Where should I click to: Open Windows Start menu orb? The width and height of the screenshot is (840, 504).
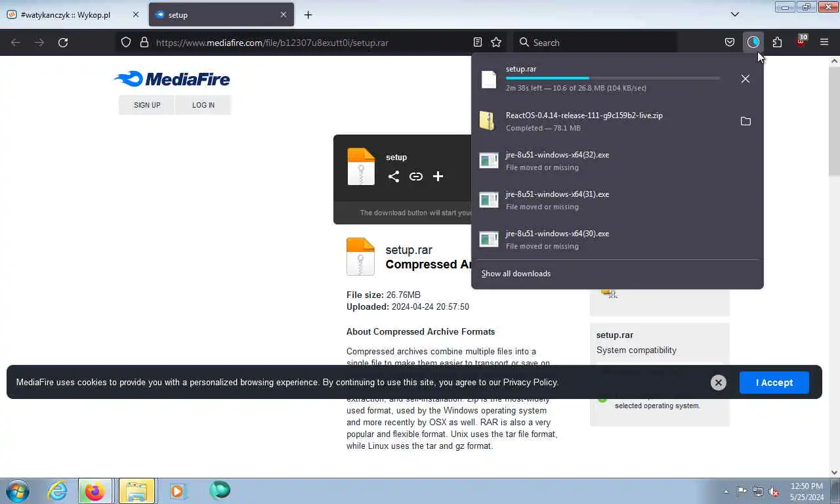click(18, 491)
